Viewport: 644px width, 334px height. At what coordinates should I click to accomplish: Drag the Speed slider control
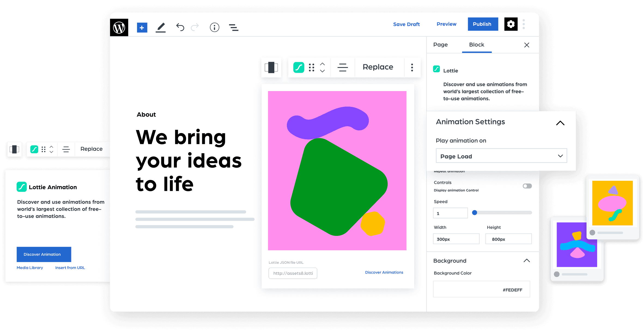pyautogui.click(x=475, y=212)
